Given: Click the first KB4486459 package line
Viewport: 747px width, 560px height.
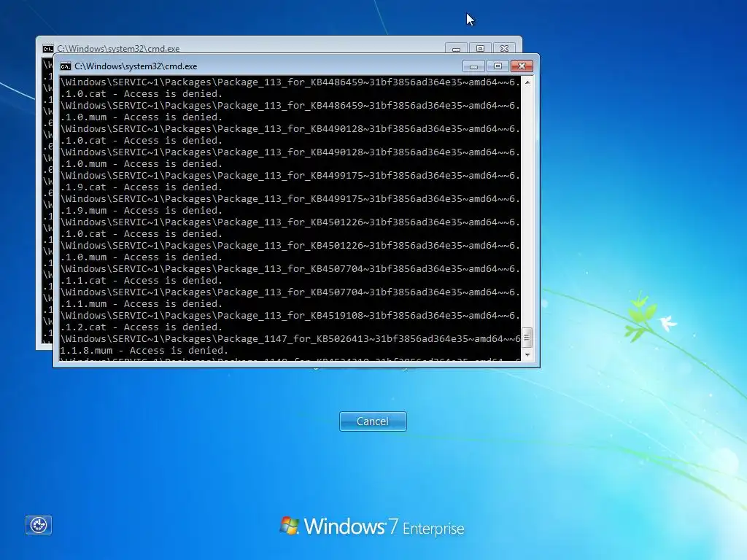Looking at the screenshot, I should point(290,82).
